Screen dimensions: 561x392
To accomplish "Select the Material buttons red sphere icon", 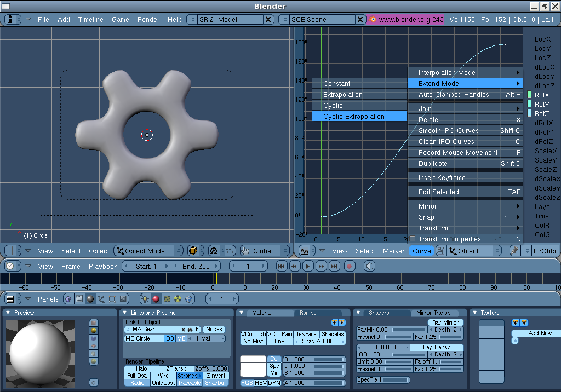I will pos(156,298).
